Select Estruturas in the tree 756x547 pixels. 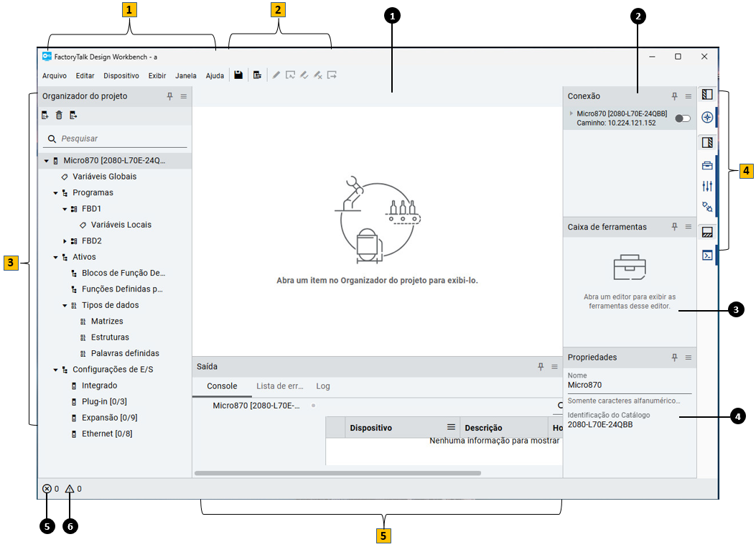[x=110, y=337]
